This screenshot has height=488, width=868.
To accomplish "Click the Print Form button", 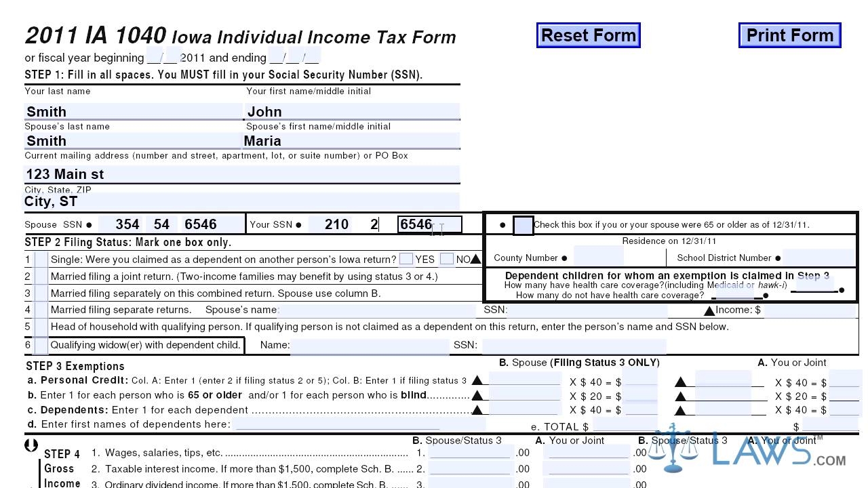I will pos(789,35).
